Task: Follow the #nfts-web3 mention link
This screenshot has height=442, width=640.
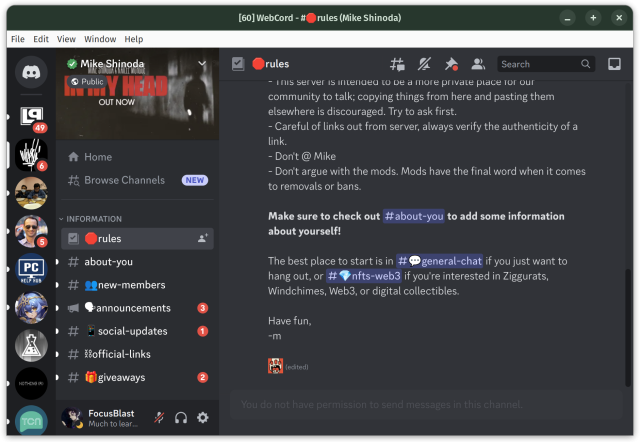Action: point(364,276)
